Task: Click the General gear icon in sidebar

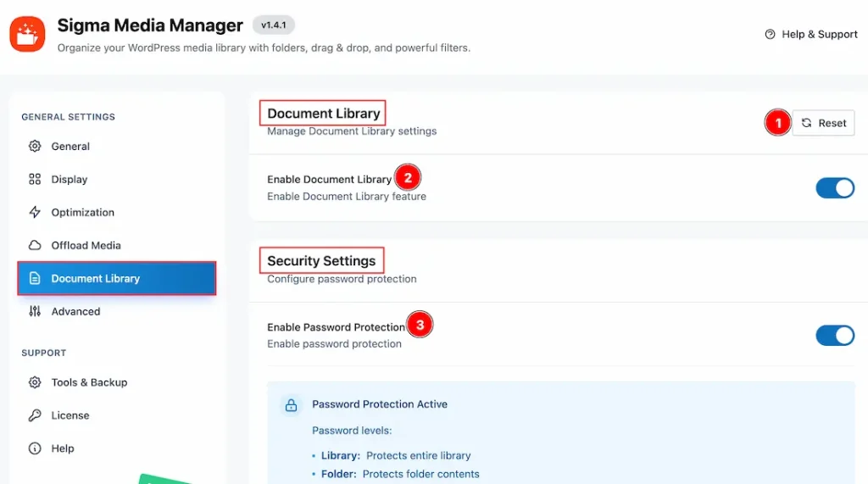Action: click(x=35, y=146)
